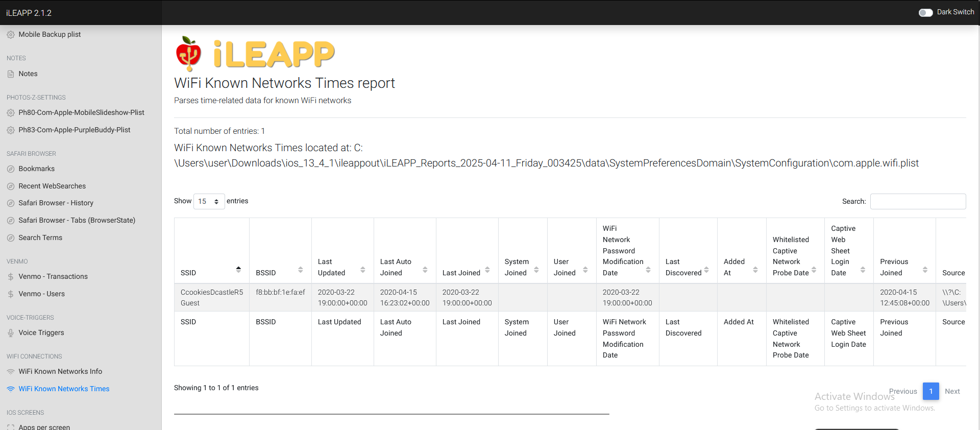Image resolution: width=980 pixels, height=430 pixels.
Task: Click 'Total number of entries: 1' text
Action: [x=219, y=131]
